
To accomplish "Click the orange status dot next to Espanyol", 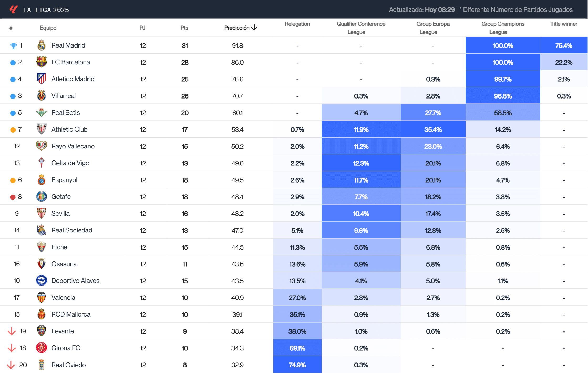I will pos(12,180).
